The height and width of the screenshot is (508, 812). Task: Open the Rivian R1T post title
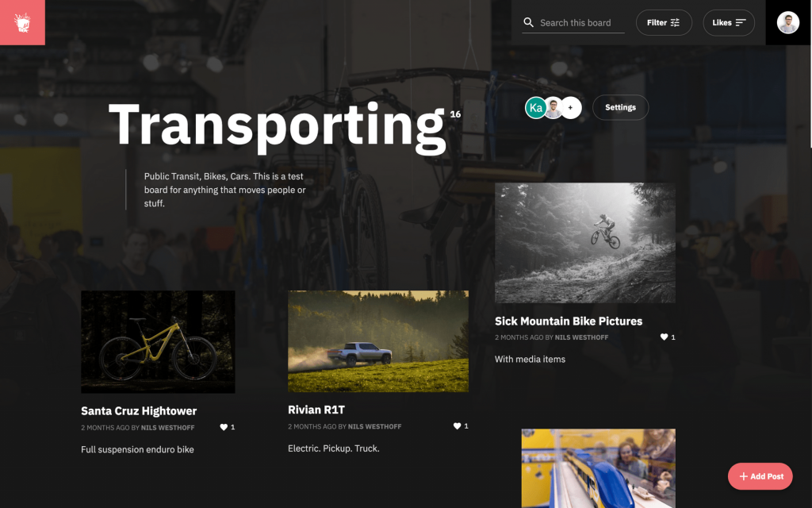(316, 410)
